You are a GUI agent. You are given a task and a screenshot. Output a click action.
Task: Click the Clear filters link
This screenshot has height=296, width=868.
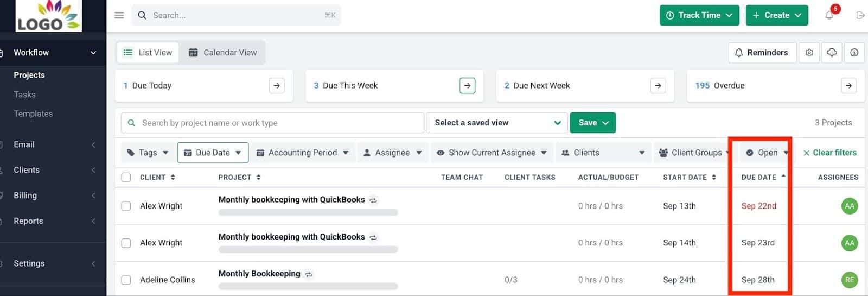[x=829, y=153]
